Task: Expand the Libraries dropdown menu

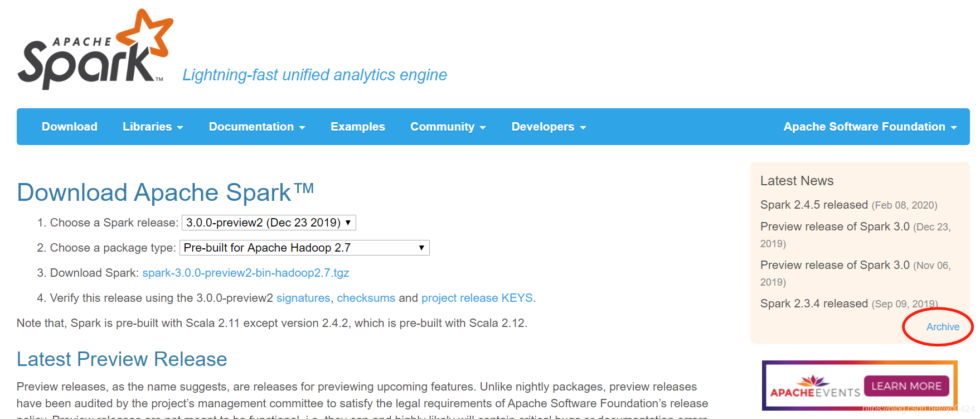Action: point(153,127)
